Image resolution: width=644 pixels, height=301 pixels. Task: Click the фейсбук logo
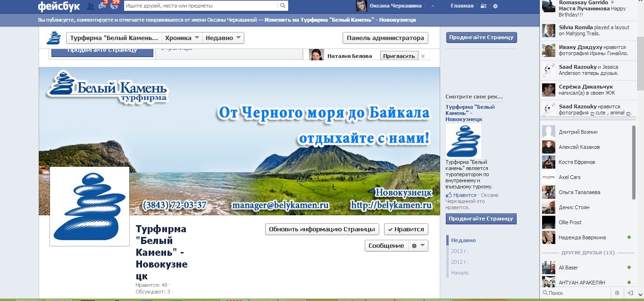pos(59,6)
